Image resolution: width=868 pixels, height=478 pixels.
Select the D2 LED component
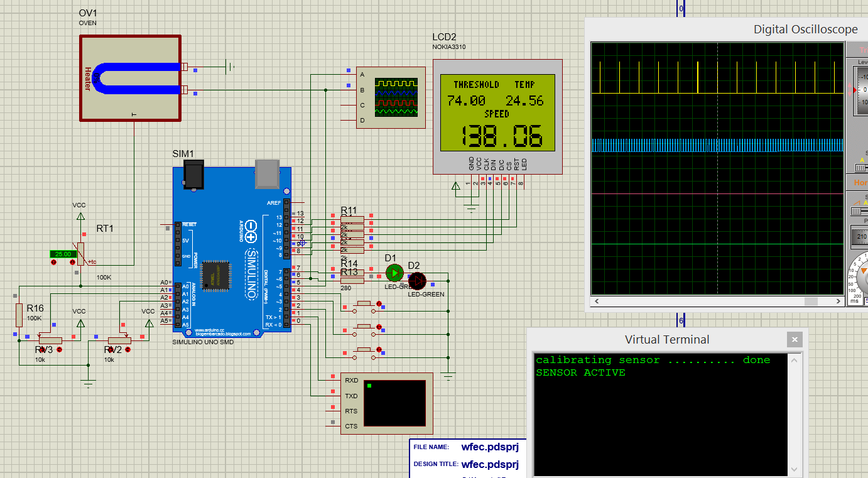tap(417, 281)
